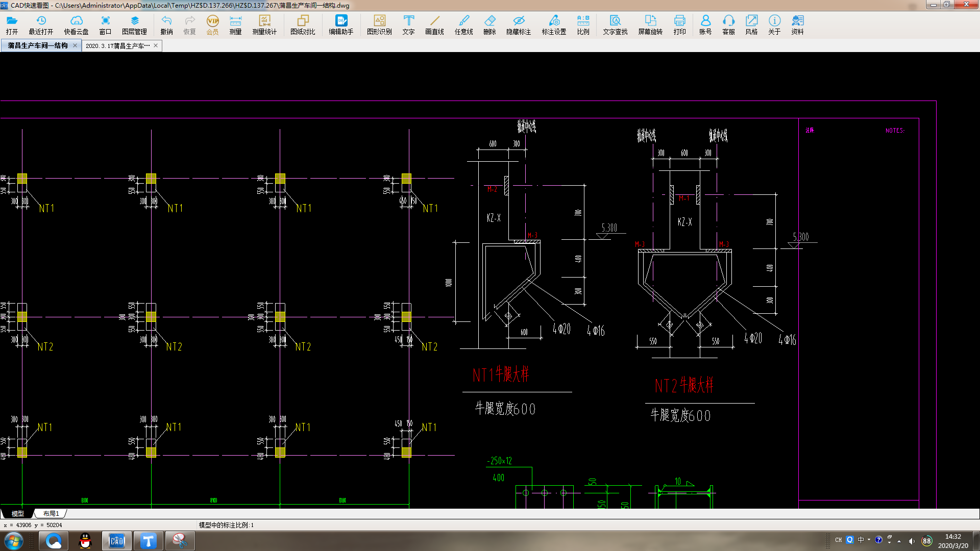Open 客服 customer service
This screenshot has width=980, height=551.
(x=728, y=24)
